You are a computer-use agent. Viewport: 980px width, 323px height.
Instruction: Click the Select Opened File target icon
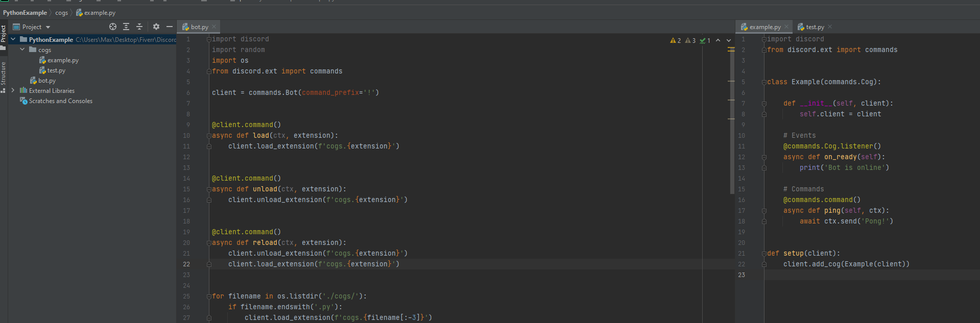(x=113, y=27)
